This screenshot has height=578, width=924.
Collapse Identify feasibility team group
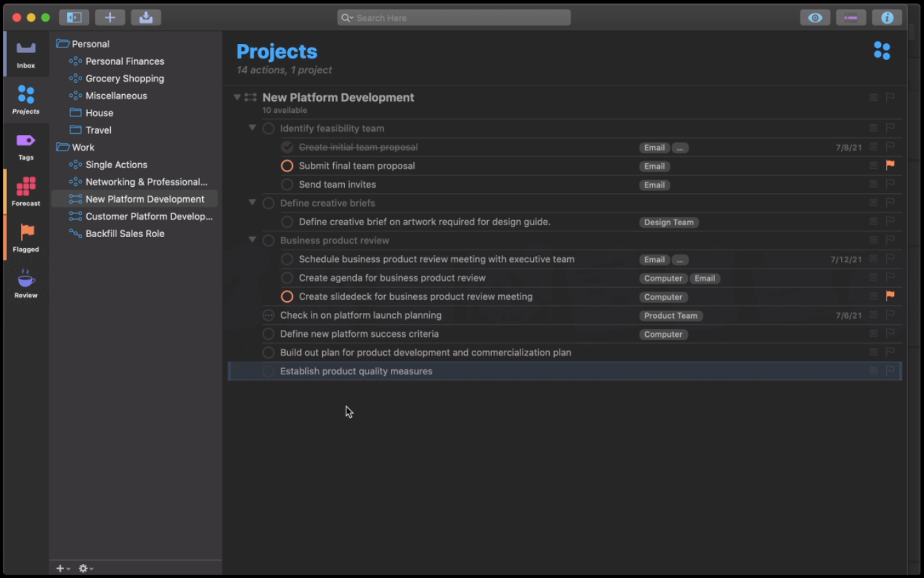(x=252, y=128)
